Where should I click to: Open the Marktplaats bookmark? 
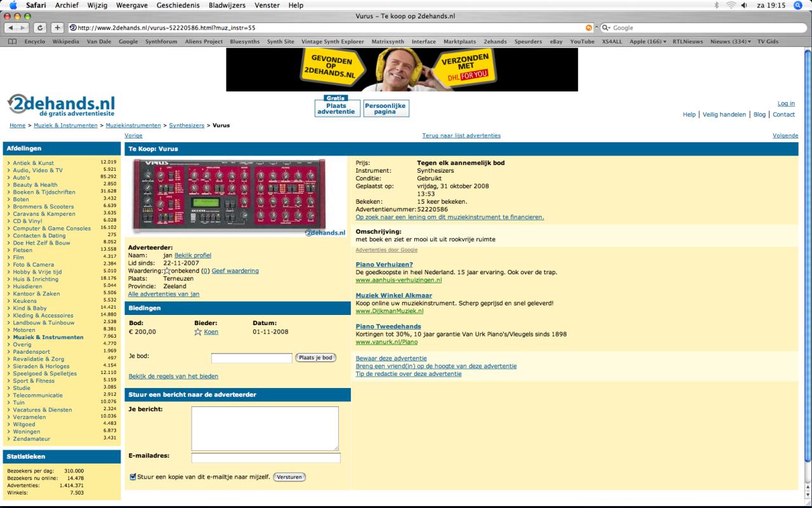click(x=459, y=42)
